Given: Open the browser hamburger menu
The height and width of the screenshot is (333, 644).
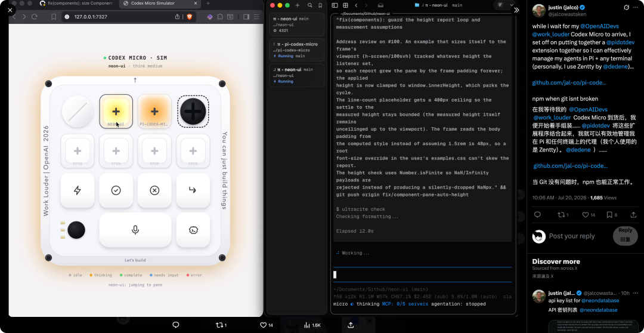Looking at the screenshot, I should pyautogui.click(x=256, y=17).
